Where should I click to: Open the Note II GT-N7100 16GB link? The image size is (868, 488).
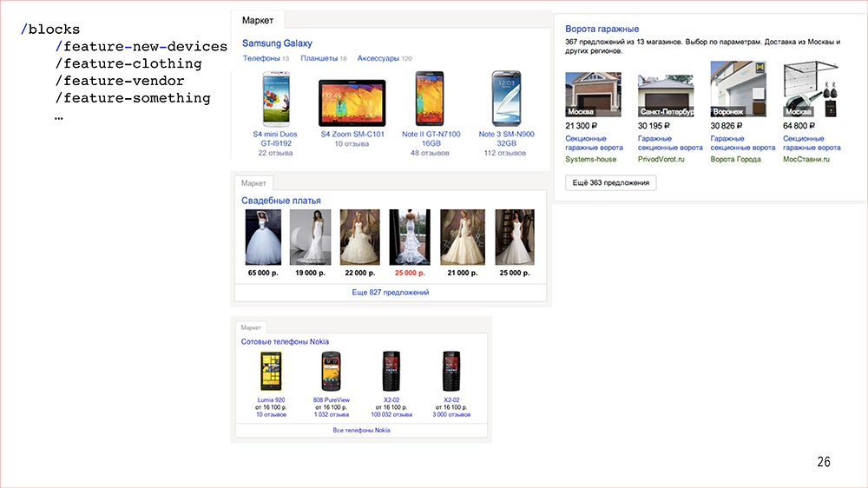click(x=431, y=138)
